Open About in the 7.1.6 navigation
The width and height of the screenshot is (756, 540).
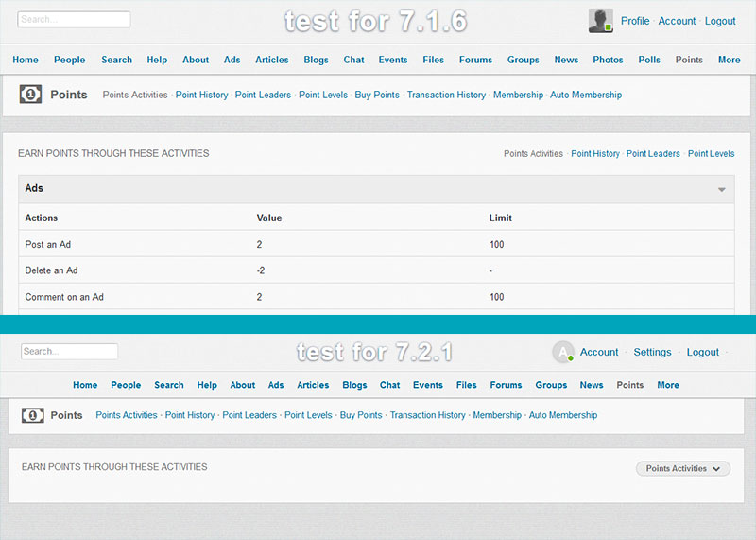tap(196, 60)
